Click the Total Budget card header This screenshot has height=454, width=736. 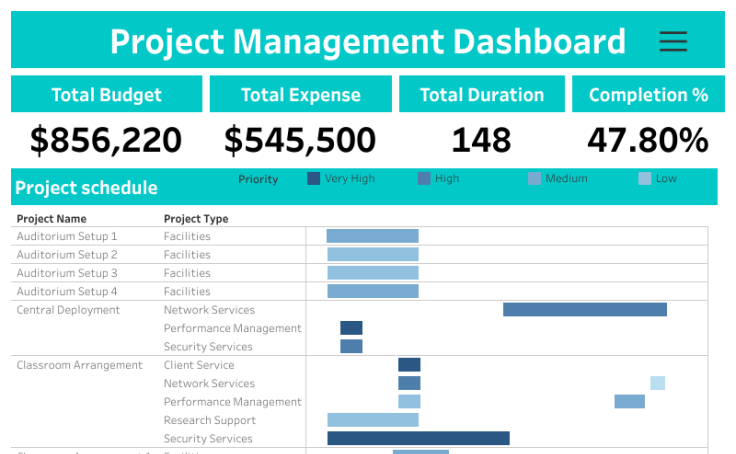(x=106, y=95)
